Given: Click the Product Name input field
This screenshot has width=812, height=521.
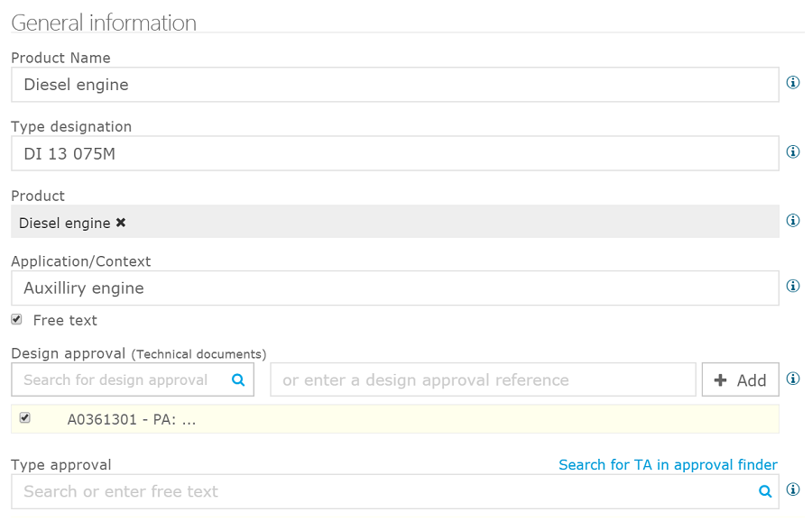Looking at the screenshot, I should coord(394,85).
